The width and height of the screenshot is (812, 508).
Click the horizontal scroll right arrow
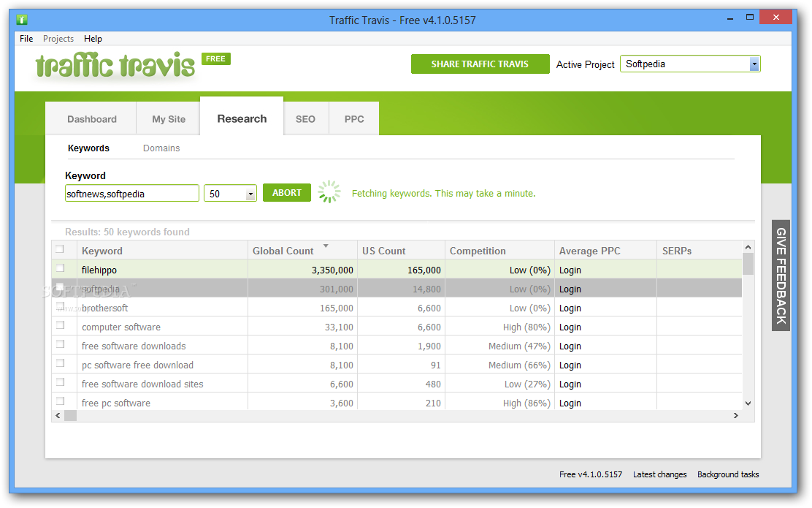[736, 416]
